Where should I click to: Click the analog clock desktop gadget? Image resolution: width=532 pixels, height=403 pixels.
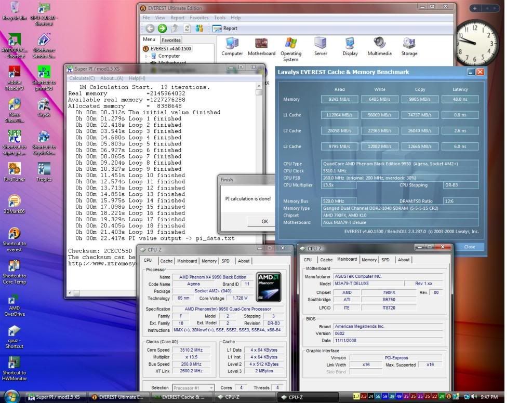(477, 43)
